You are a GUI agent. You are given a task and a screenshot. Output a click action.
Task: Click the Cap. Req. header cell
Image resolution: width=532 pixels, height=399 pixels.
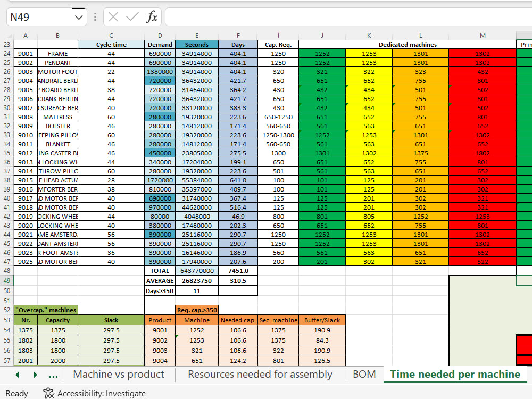(x=278, y=45)
